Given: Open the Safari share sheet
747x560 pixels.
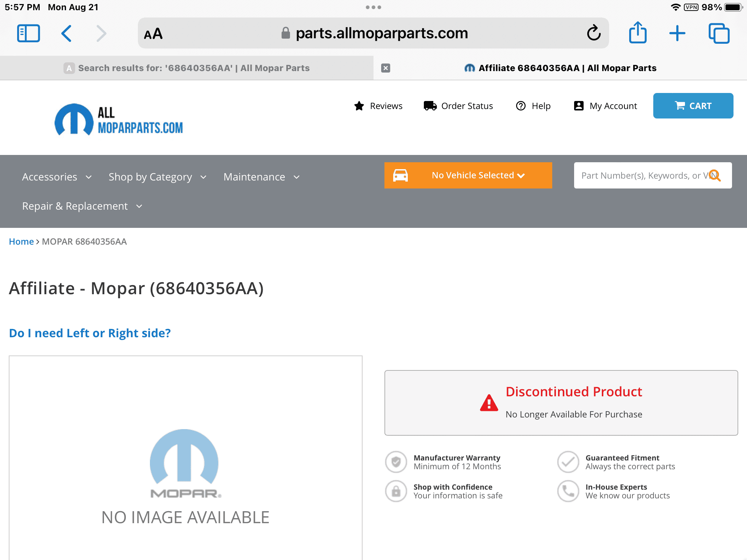Looking at the screenshot, I should click(638, 33).
